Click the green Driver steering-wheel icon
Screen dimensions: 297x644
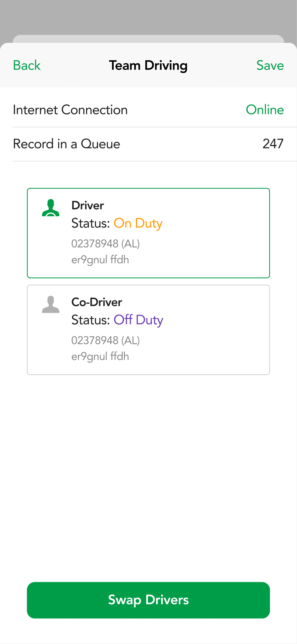(x=51, y=208)
